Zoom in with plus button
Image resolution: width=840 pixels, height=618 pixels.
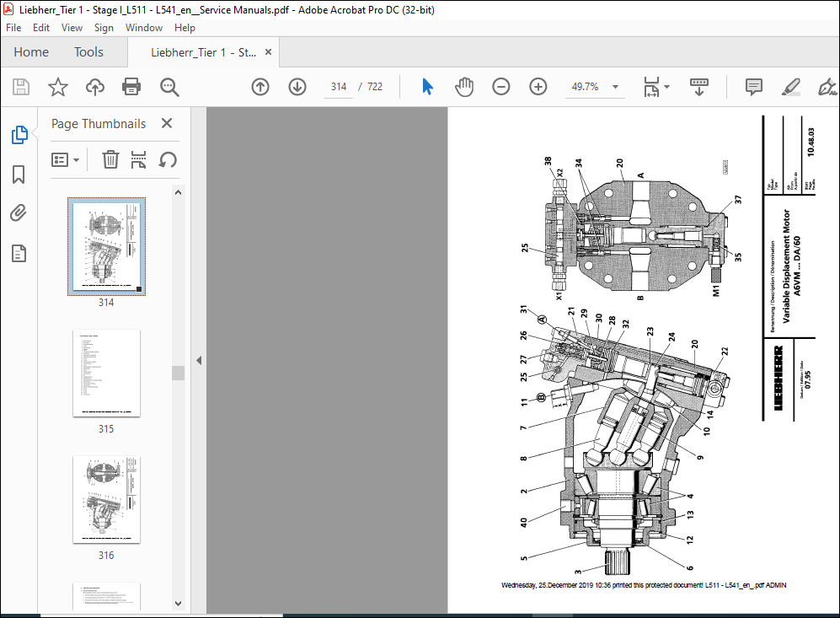[x=538, y=87]
